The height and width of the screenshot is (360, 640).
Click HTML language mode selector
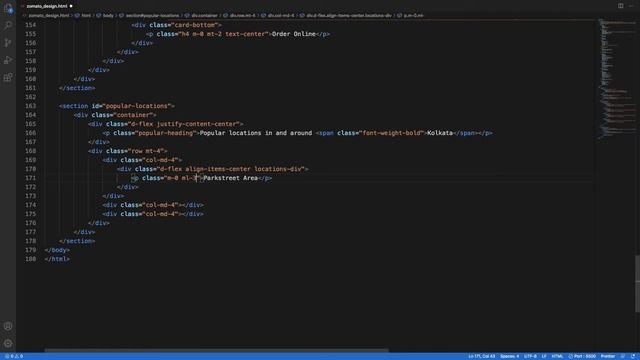(557, 356)
